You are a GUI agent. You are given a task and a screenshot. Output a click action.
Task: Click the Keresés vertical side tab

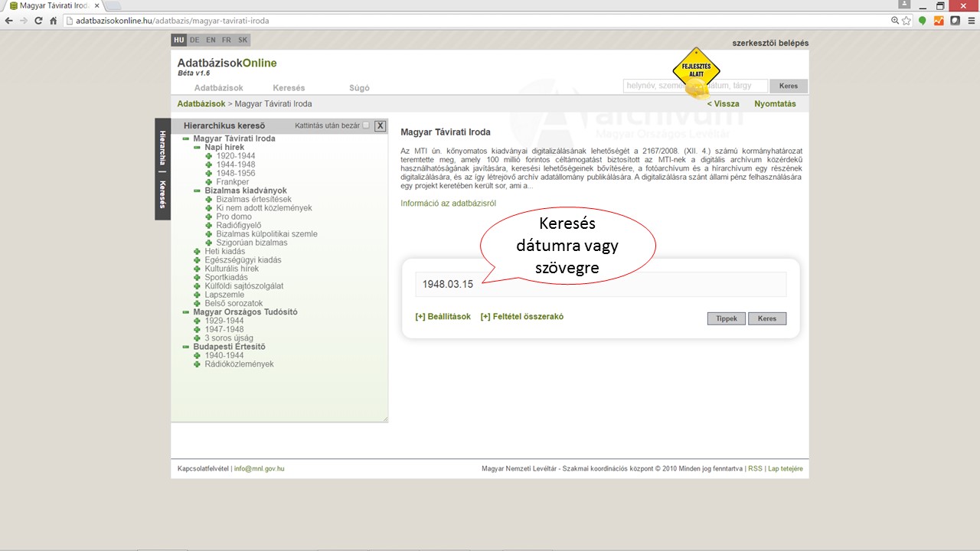click(162, 194)
